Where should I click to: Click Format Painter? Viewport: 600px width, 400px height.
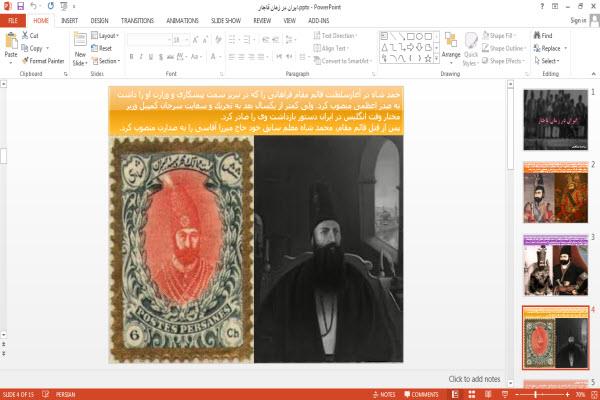coord(43,61)
